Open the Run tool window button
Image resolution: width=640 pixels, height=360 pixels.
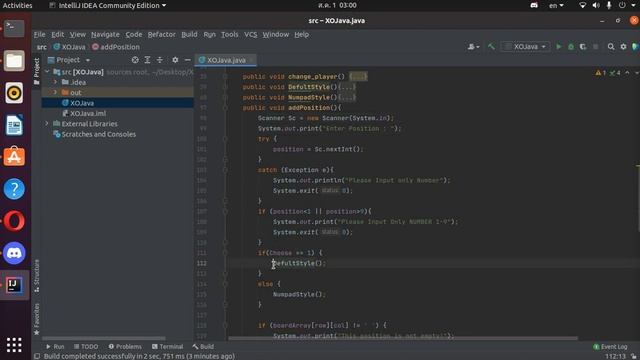tap(55, 347)
